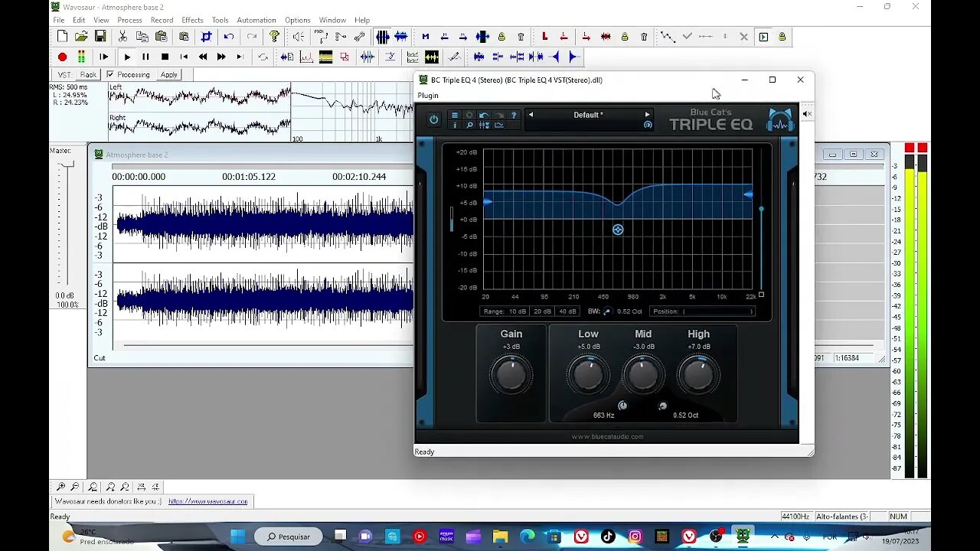Screen dimensions: 980x551
Task: Show the spectrum analysis view
Action: click(x=306, y=57)
